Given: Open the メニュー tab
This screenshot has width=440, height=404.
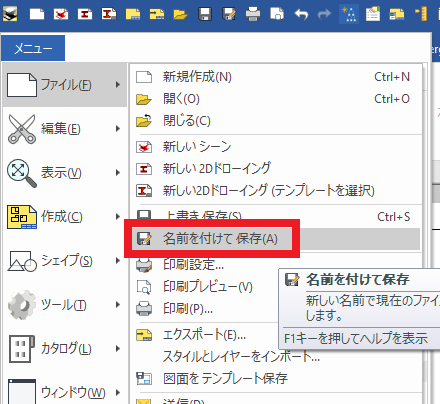Looking at the screenshot, I should 33,48.
